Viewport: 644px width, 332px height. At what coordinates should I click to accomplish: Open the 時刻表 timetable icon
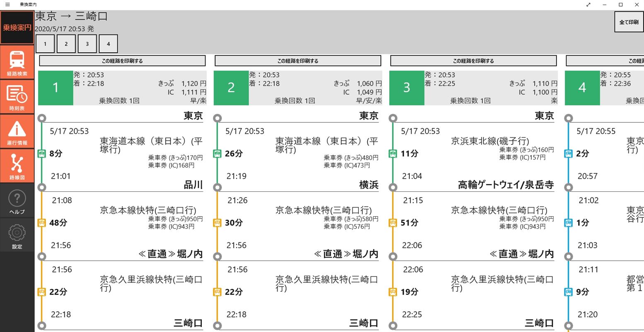pyautogui.click(x=17, y=97)
